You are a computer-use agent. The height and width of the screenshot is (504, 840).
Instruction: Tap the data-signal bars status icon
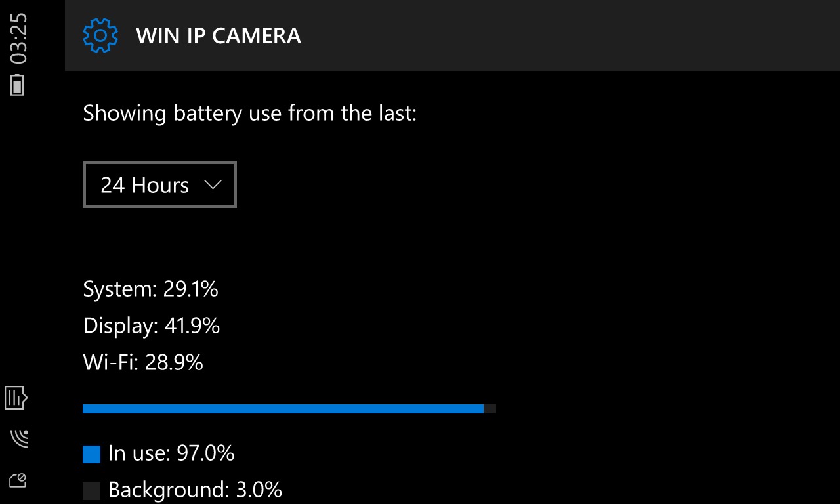click(x=16, y=398)
